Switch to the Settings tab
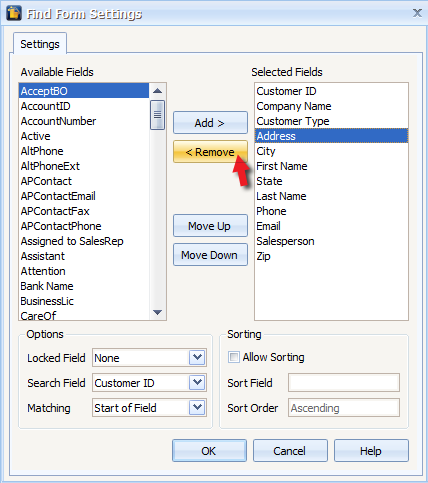The image size is (428, 483). (40, 44)
